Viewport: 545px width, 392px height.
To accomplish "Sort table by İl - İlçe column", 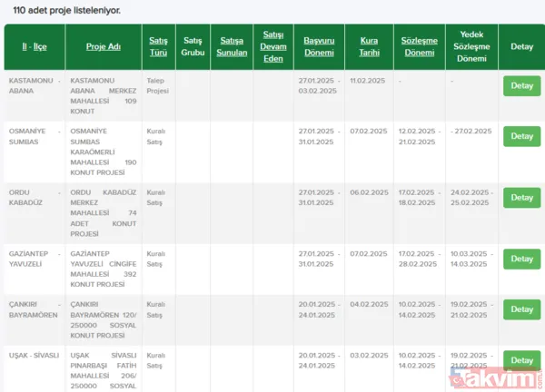I will [x=34, y=46].
